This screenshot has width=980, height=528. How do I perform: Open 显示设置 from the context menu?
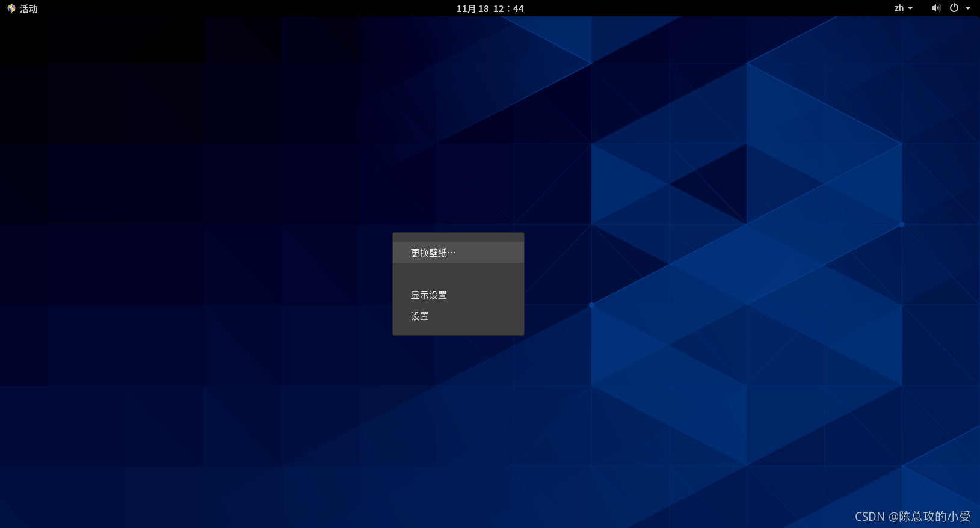tap(429, 295)
